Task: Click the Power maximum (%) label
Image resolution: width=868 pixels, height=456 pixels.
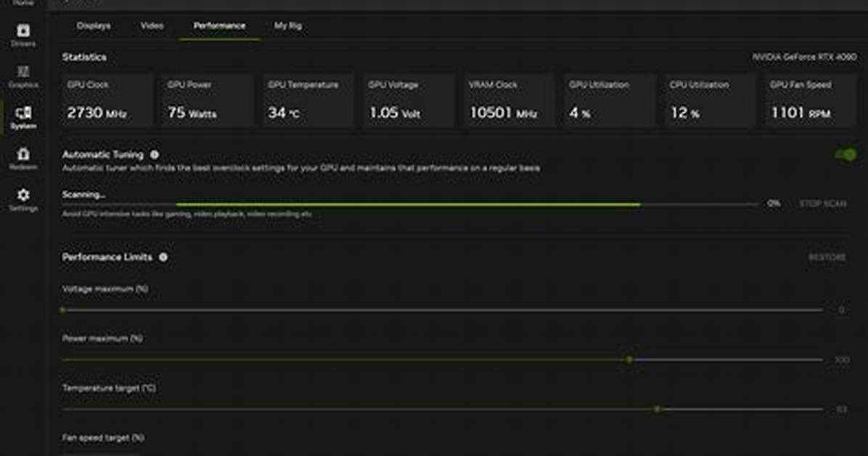Action: point(102,338)
